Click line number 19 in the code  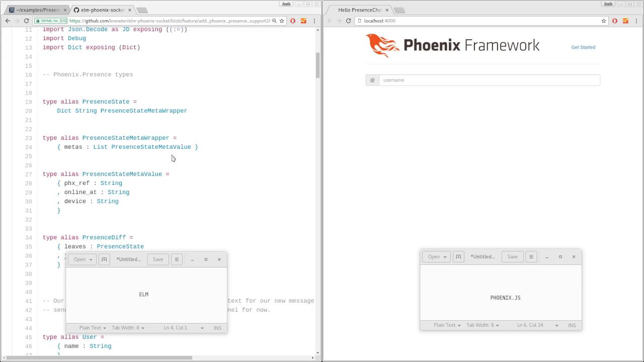tap(29, 102)
